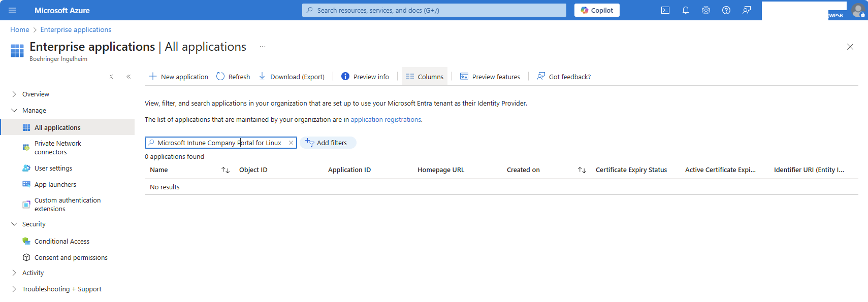Screen dimensions: 868x302
Task: Open Private Network connectors
Action: tap(57, 148)
